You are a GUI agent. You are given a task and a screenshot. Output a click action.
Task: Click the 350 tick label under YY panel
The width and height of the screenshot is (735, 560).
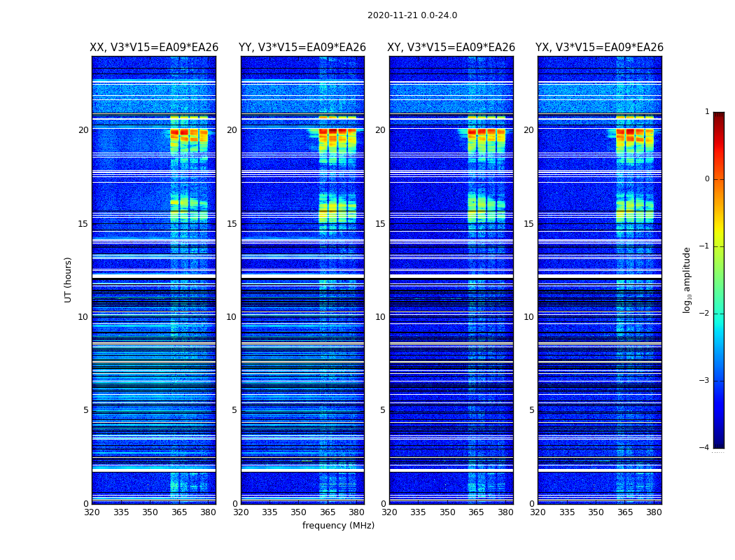(298, 512)
